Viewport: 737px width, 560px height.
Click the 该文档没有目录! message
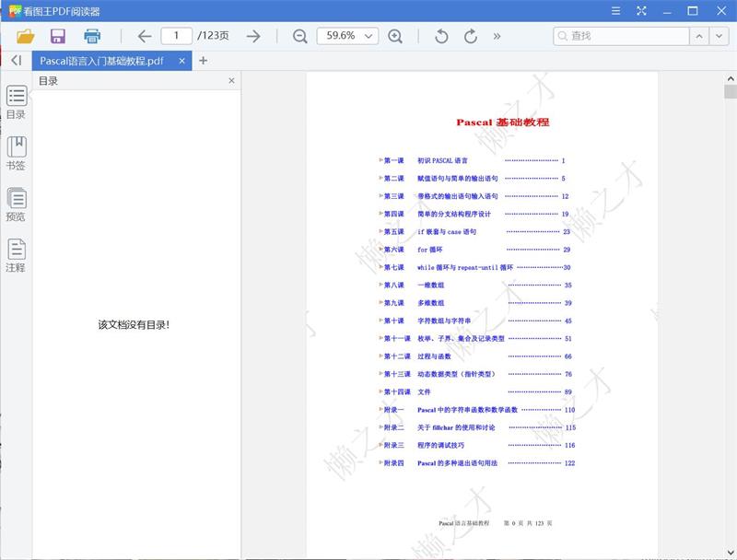pos(134,324)
